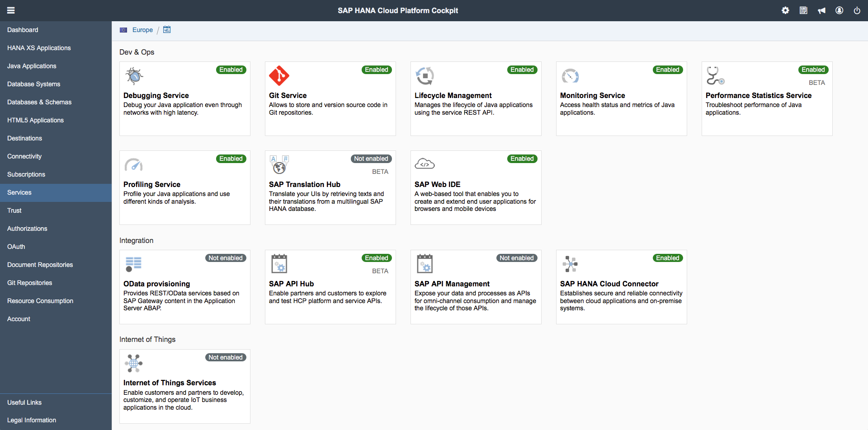868x430 pixels.
Task: Click the SAP Translation Hub globe icon
Action: coord(279,165)
